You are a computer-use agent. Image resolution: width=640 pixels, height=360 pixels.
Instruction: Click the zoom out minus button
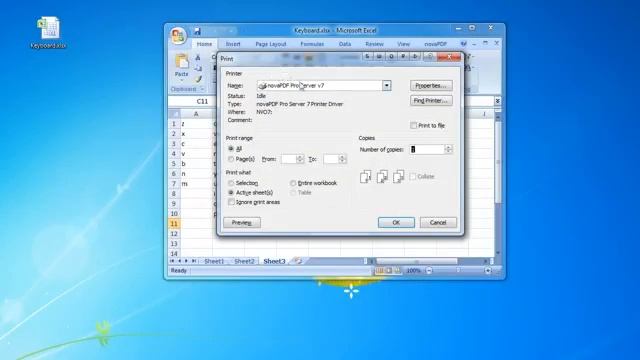point(429,271)
